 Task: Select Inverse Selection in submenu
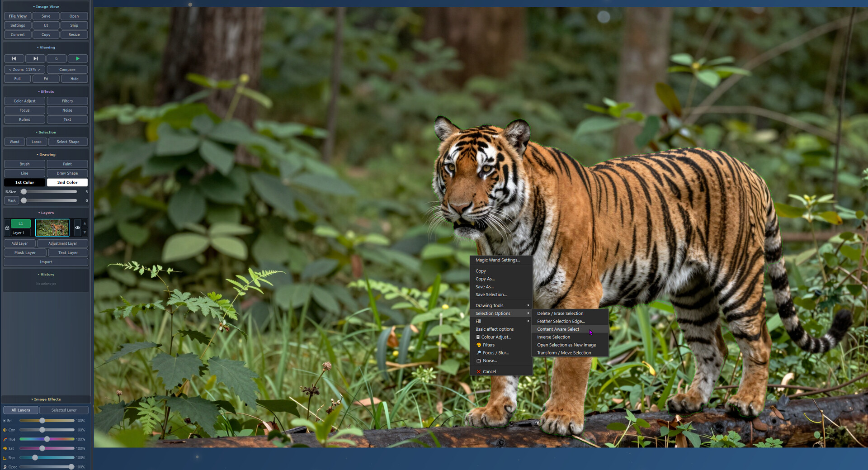pyautogui.click(x=570, y=337)
